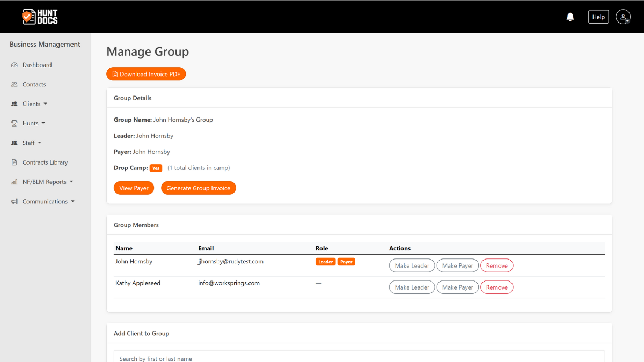The image size is (644, 362).
Task: Click the NF/BLM Reports chart icon
Action: tap(14, 182)
